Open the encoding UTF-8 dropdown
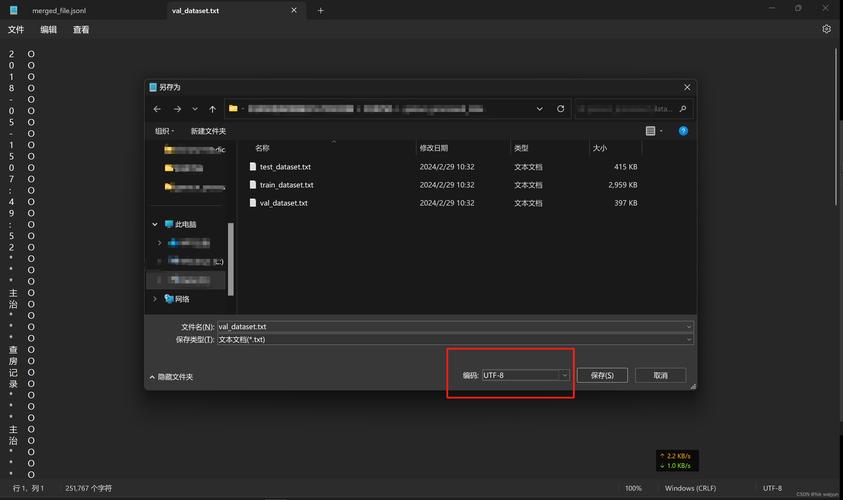Viewport: 843px width, 500px height. tap(524, 375)
